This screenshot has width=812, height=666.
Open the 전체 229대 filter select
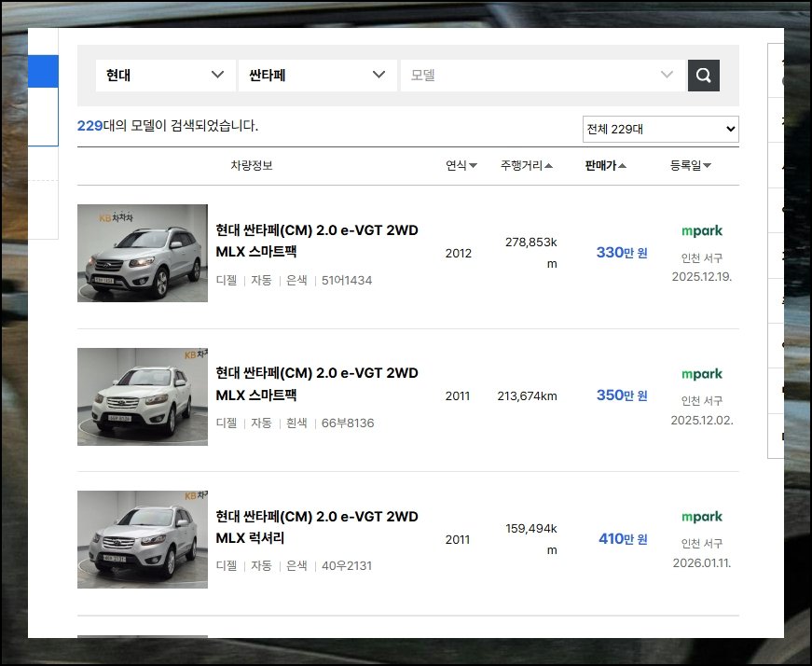click(x=661, y=129)
